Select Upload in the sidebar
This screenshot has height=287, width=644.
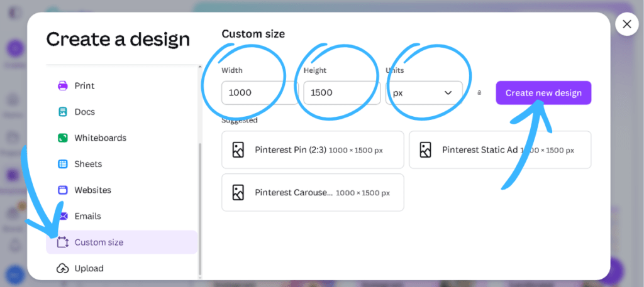[x=121, y=269]
